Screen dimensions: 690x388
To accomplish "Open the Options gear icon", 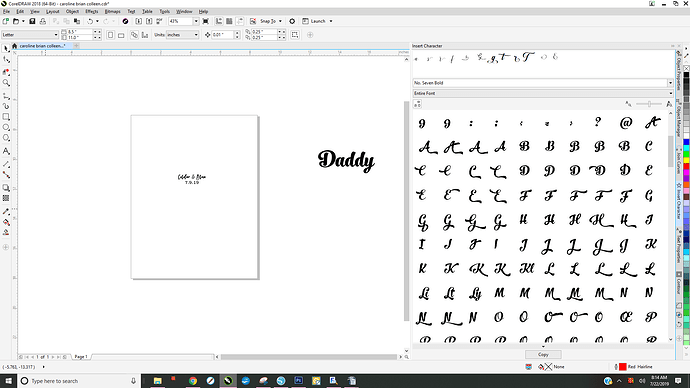I will coord(292,21).
